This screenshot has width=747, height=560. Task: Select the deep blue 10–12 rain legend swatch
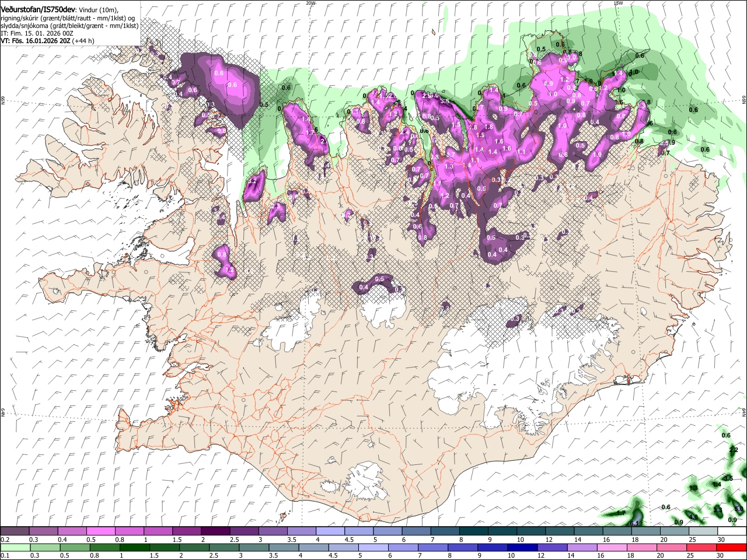click(522, 547)
